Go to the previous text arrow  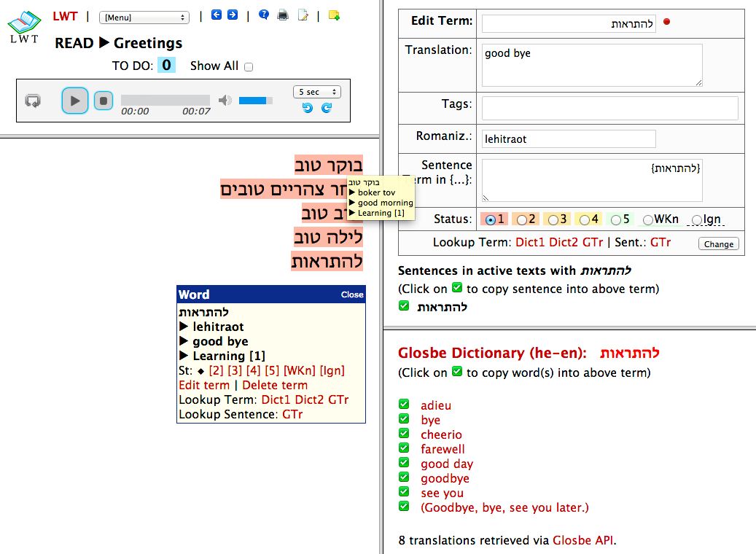click(217, 15)
